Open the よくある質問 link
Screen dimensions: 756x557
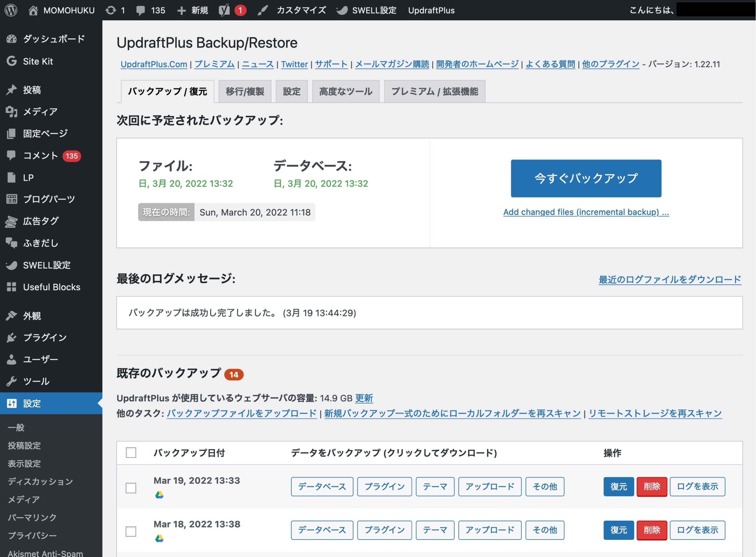[550, 64]
